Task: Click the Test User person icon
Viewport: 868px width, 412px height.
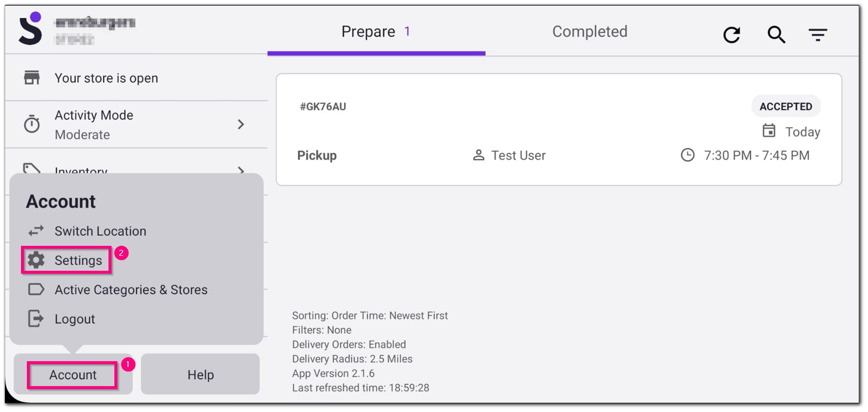Action: [478, 155]
